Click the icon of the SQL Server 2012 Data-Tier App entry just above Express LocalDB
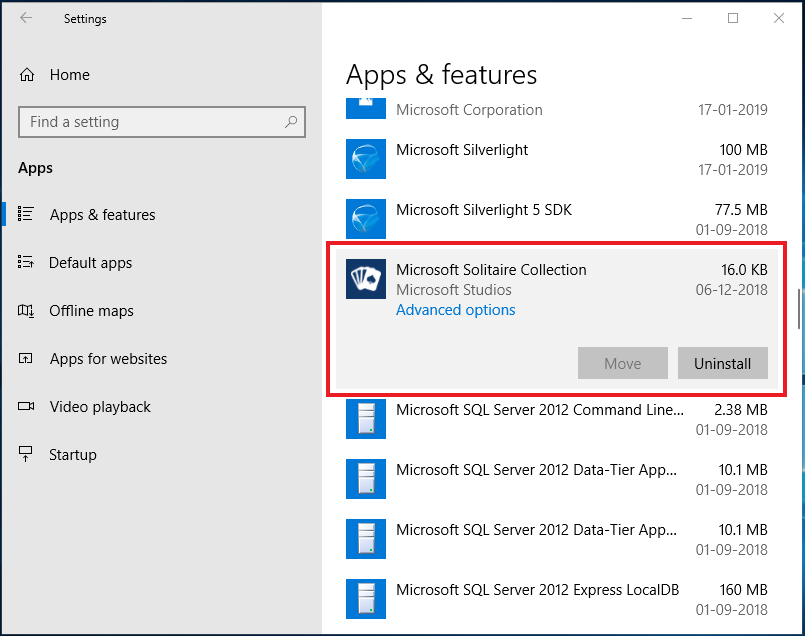This screenshot has width=805, height=636. [x=366, y=539]
